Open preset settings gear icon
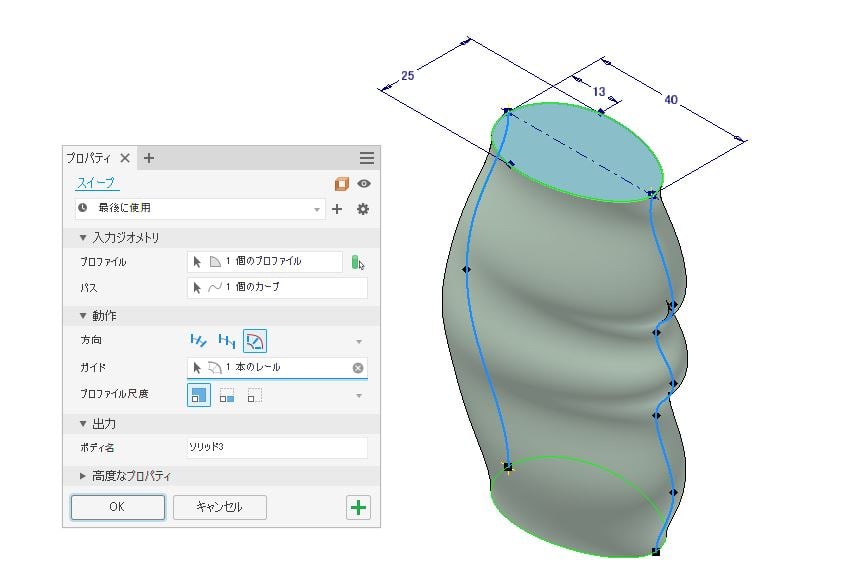Image resolution: width=849 pixels, height=578 pixels. pyautogui.click(x=363, y=209)
